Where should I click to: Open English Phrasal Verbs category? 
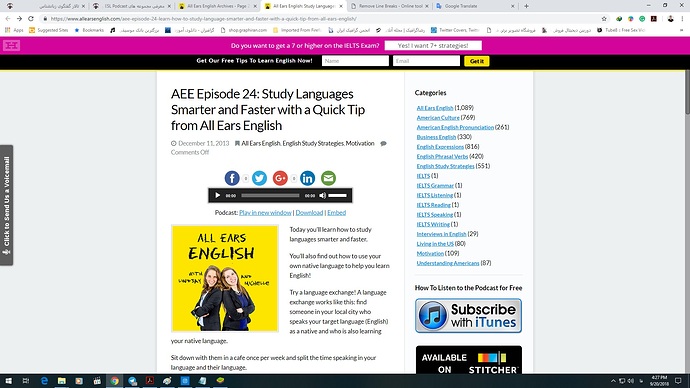[x=442, y=156]
